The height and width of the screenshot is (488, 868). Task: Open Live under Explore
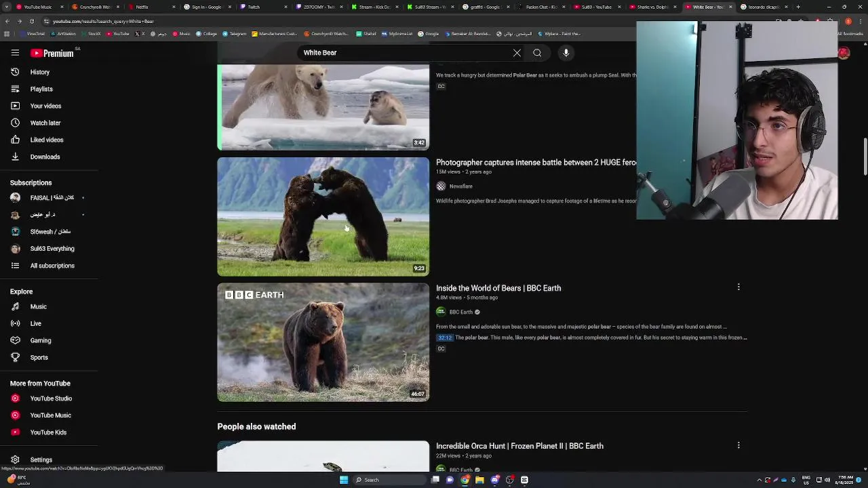(35, 323)
